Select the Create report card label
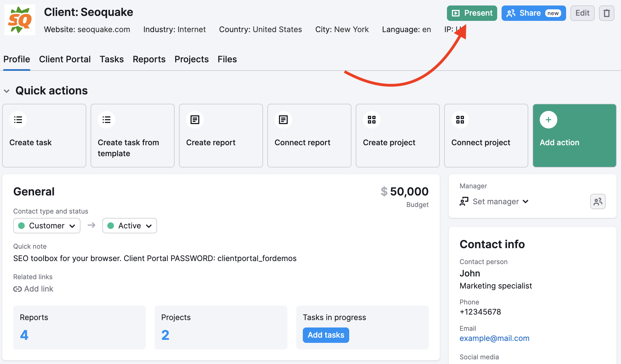Image resolution: width=621 pixels, height=364 pixels. coord(211,142)
